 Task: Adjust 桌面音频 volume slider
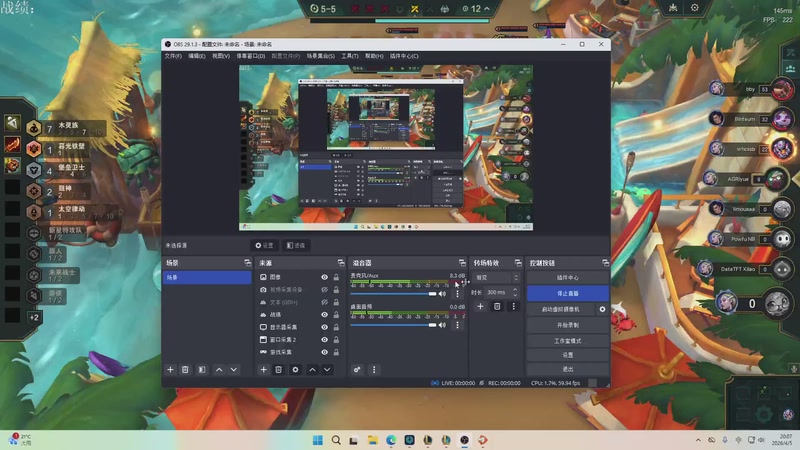393,325
